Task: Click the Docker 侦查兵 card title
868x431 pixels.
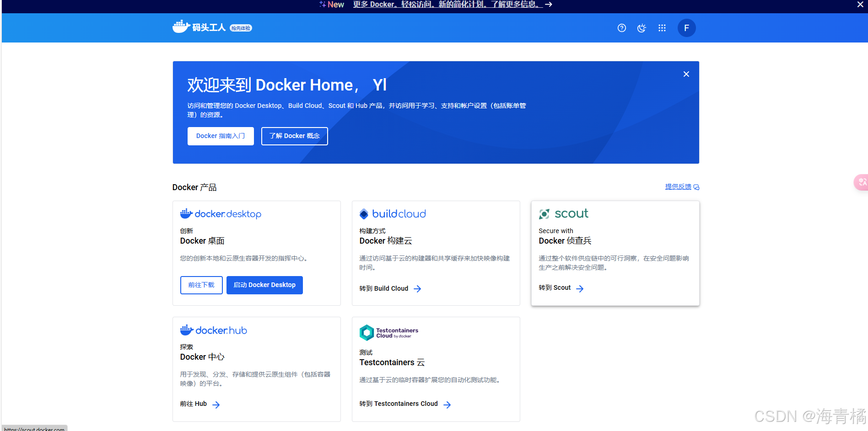Action: (565, 241)
